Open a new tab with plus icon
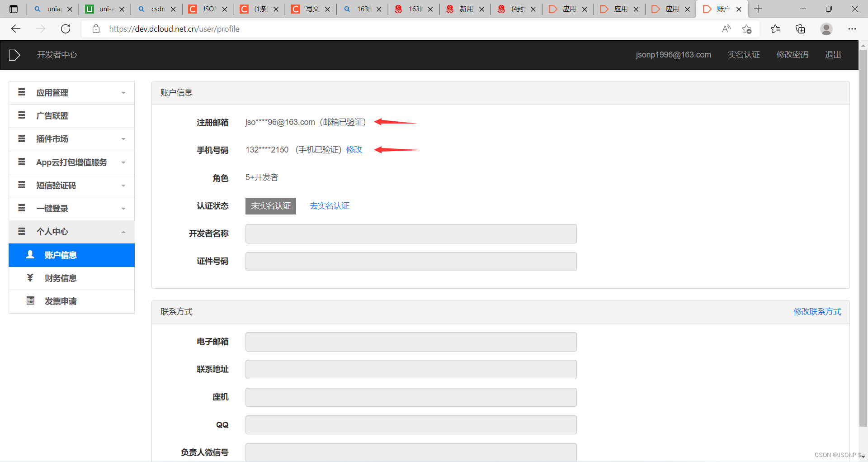 coord(758,9)
